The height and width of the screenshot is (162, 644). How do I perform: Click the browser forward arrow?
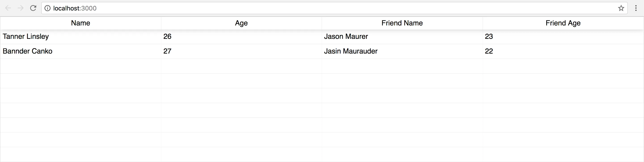(21, 8)
